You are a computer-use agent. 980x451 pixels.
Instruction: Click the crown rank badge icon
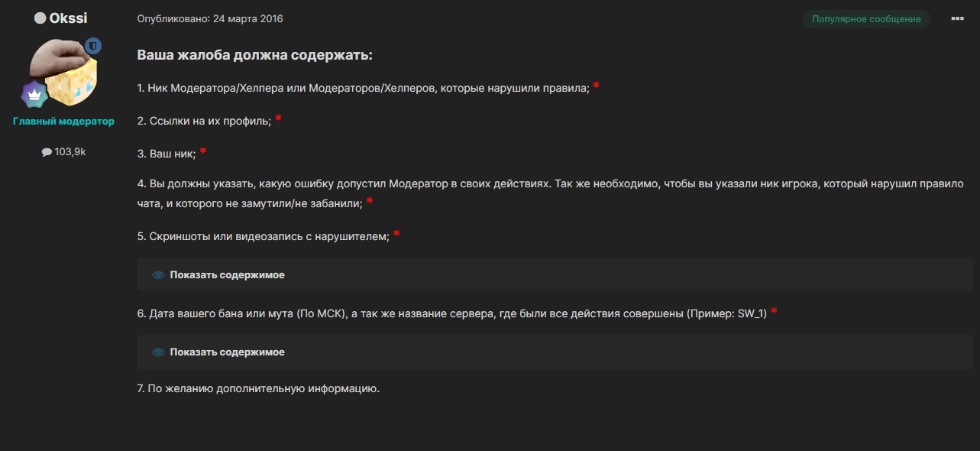(x=34, y=94)
